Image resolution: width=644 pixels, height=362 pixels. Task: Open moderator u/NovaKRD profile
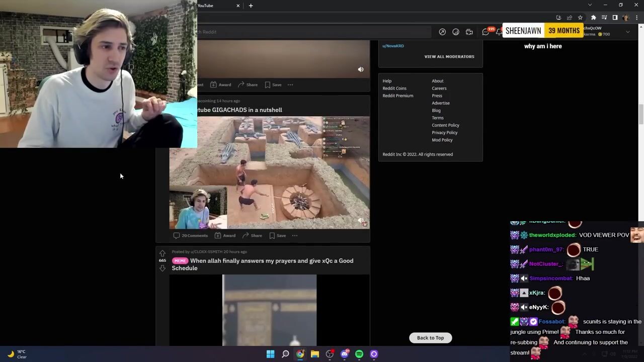click(393, 46)
